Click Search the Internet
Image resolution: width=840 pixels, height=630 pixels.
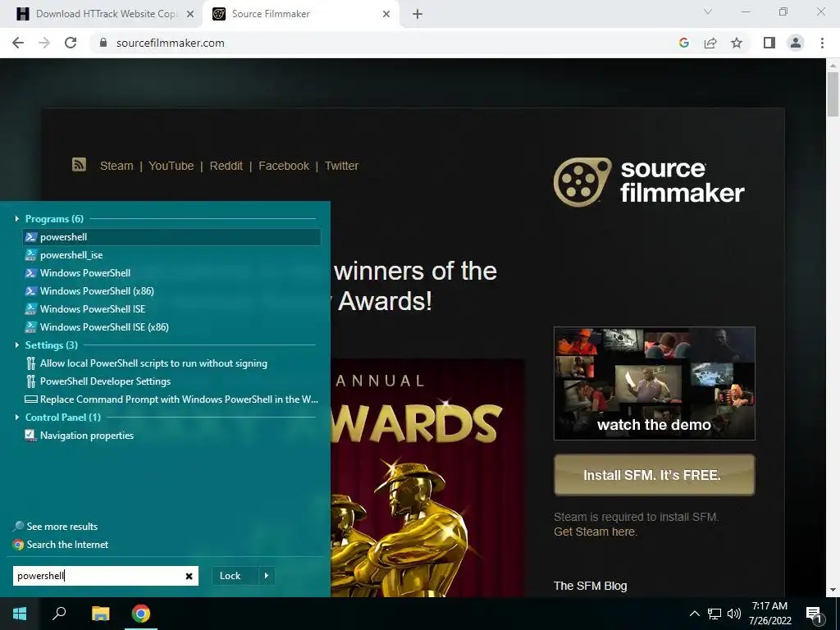(67, 545)
